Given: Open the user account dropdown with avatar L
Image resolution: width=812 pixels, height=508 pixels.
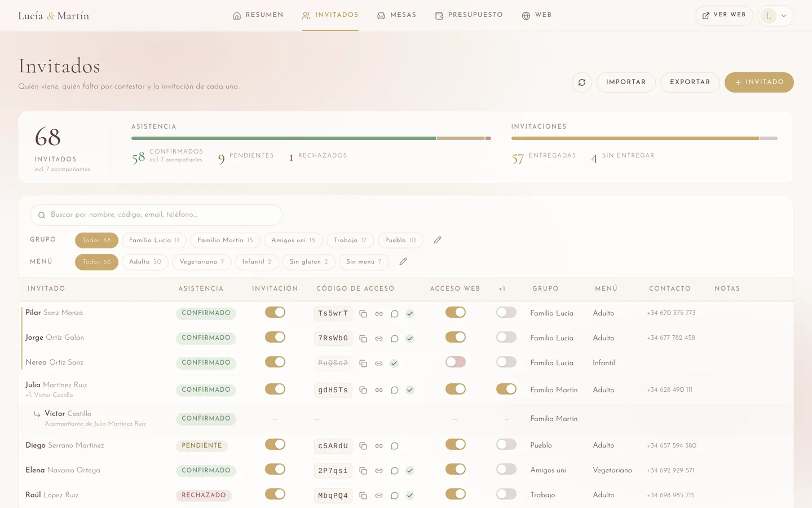Looking at the screenshot, I should tap(776, 16).
